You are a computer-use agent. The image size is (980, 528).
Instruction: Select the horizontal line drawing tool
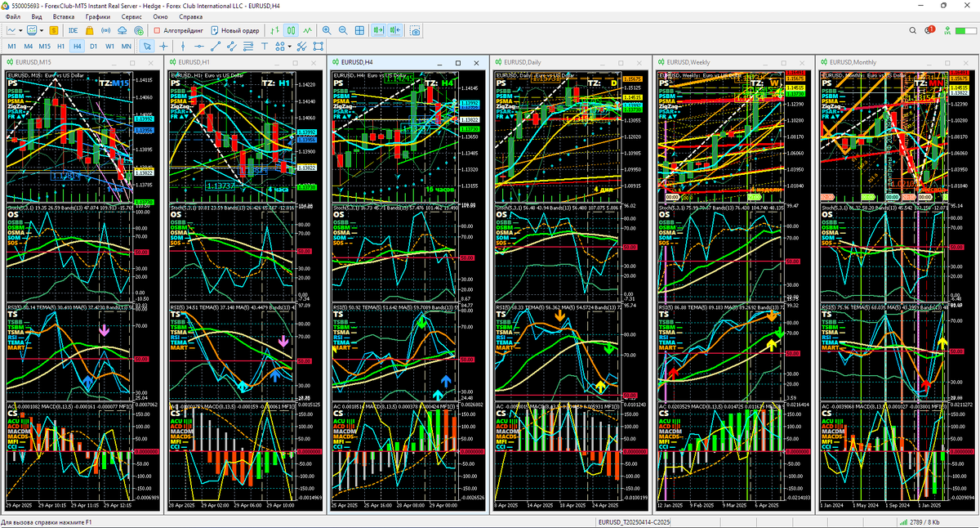pyautogui.click(x=198, y=47)
